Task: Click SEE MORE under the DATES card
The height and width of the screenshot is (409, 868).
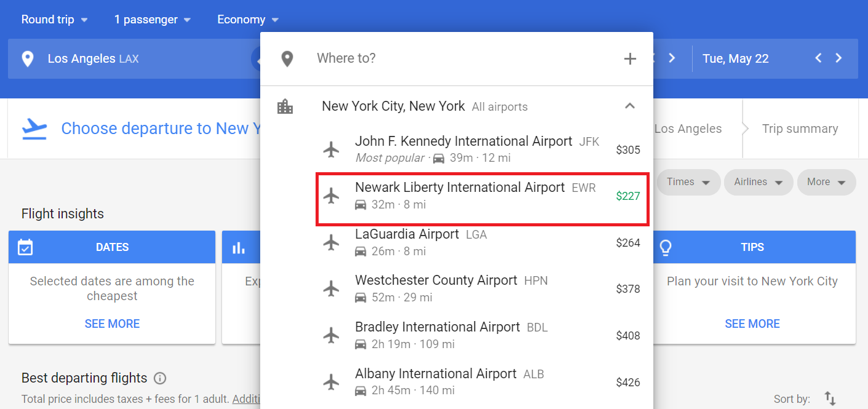Action: click(112, 324)
